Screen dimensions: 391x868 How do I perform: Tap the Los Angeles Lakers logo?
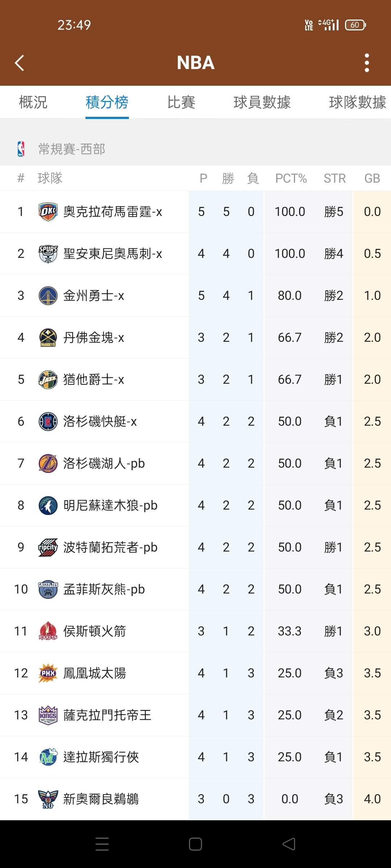(48, 464)
